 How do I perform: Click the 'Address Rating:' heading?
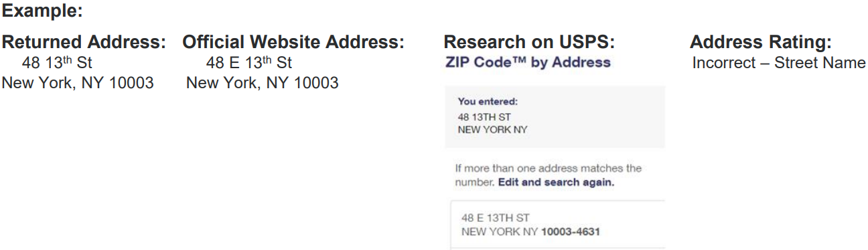761,43
